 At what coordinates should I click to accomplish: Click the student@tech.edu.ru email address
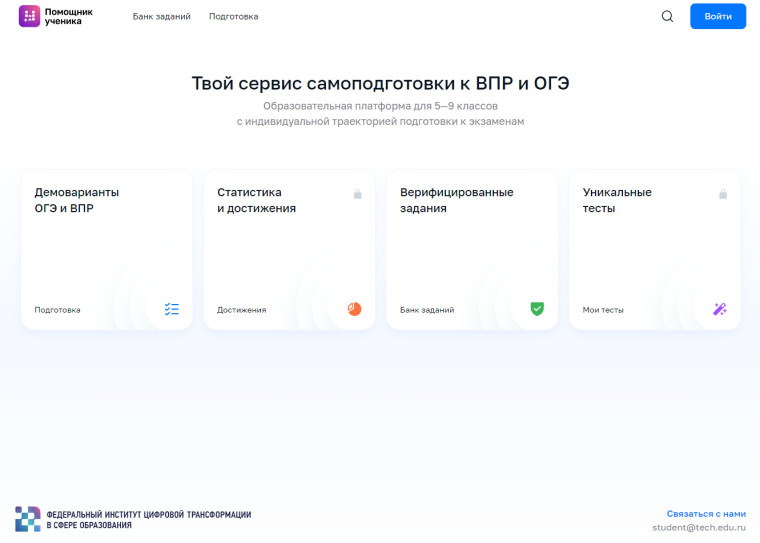tap(699, 527)
